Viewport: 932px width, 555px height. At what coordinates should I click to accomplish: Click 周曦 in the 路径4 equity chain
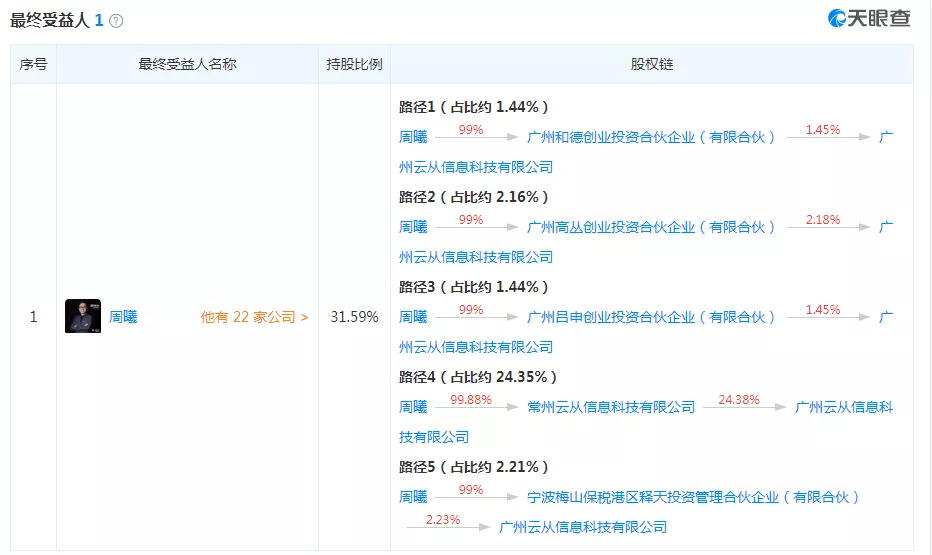413,407
